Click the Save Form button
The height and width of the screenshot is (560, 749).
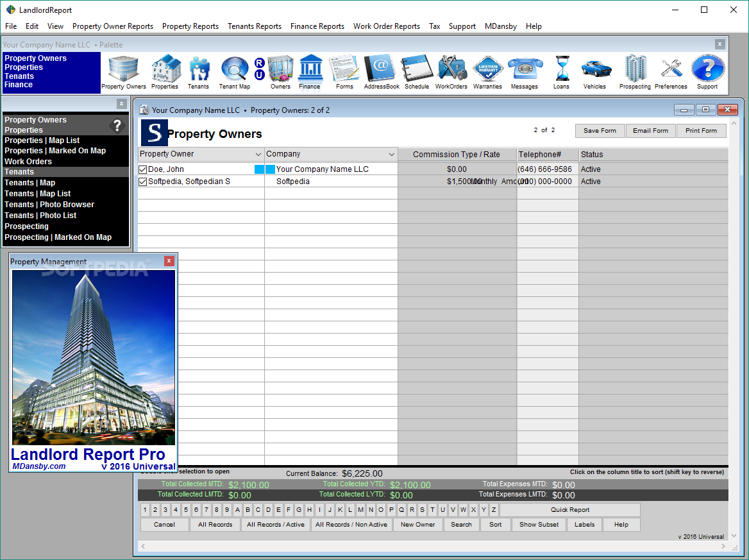(600, 130)
